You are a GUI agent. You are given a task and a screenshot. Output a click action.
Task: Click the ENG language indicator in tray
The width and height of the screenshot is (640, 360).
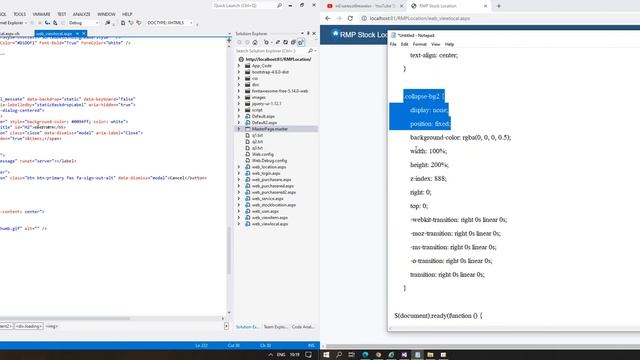[x=281, y=355]
